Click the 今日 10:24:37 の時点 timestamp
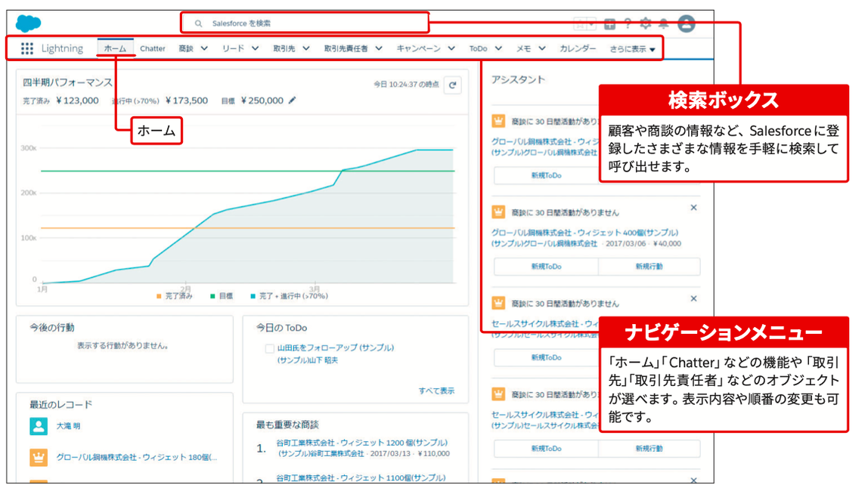 pos(406,85)
